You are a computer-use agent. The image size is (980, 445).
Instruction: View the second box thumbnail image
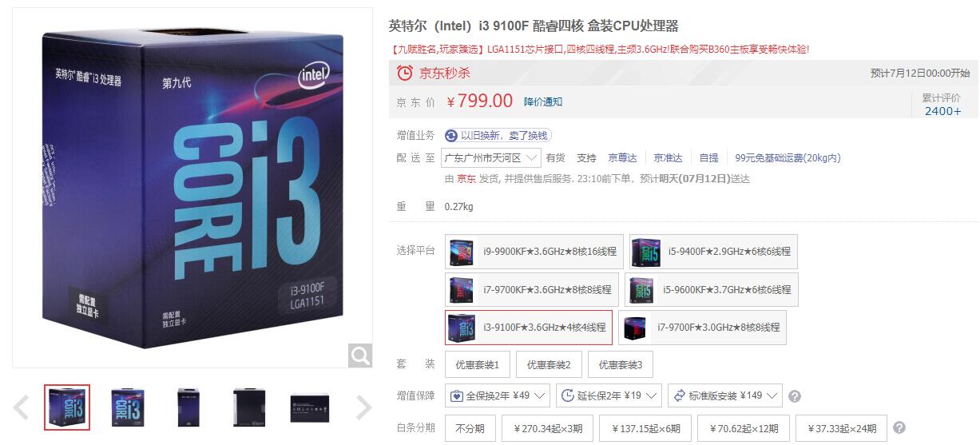pos(128,407)
